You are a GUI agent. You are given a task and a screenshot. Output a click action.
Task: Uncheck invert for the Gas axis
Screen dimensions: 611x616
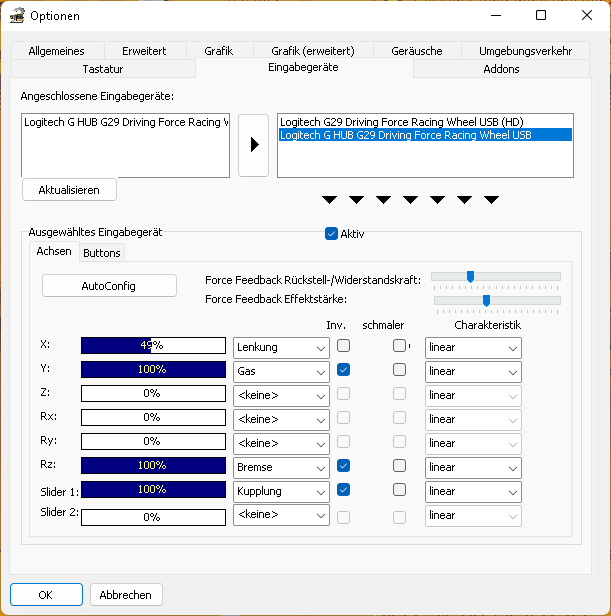343,370
